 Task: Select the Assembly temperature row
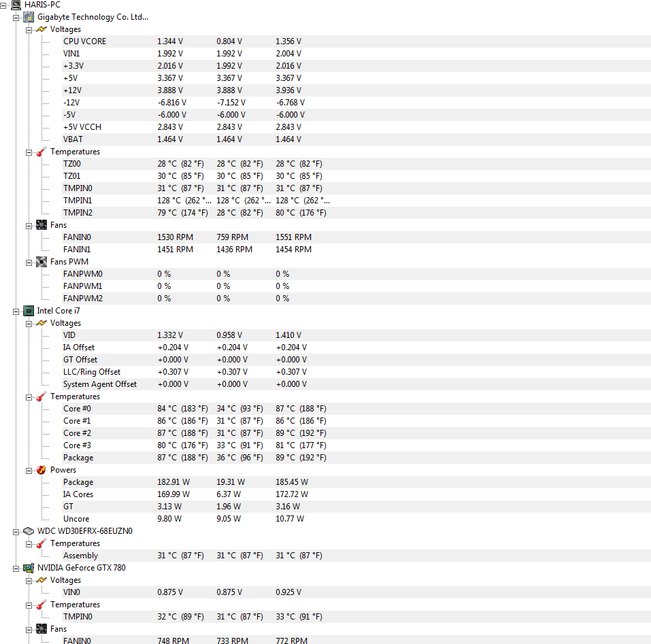tap(356, 556)
